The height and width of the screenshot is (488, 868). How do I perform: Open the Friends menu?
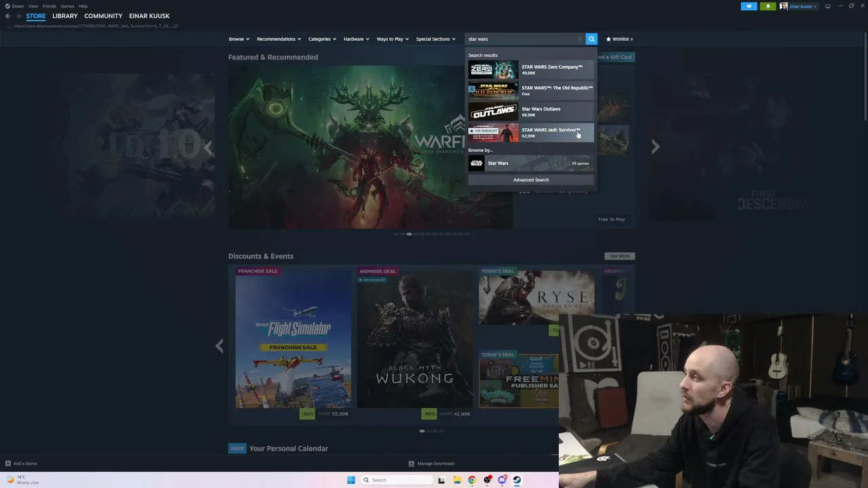tap(50, 6)
